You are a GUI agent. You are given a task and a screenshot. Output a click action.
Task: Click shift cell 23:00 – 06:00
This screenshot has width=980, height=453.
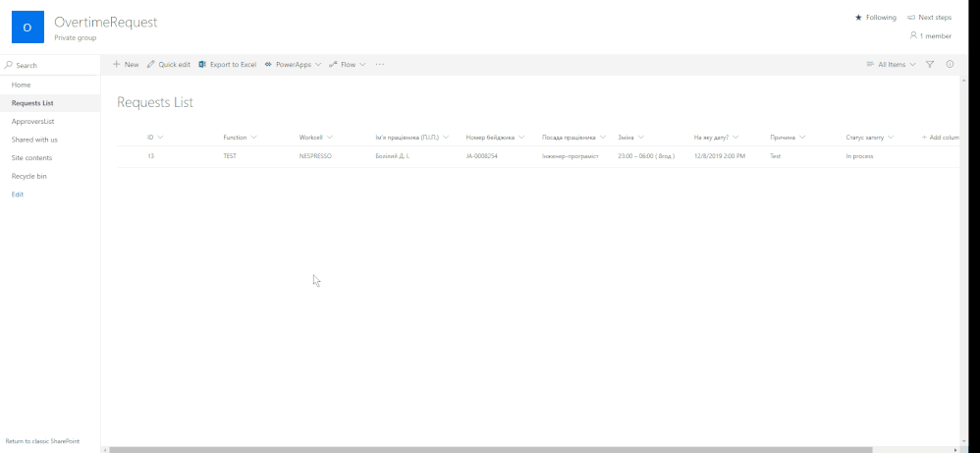pyautogui.click(x=646, y=156)
